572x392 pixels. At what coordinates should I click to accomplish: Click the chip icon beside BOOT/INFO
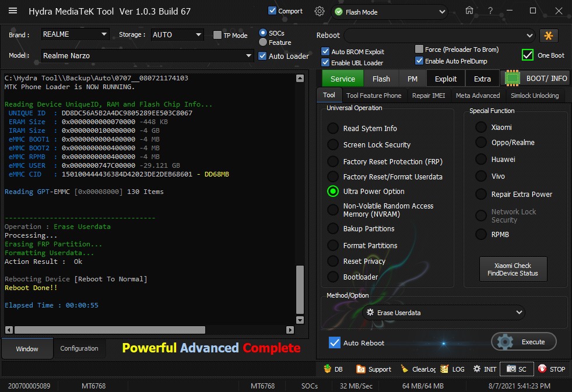point(512,78)
